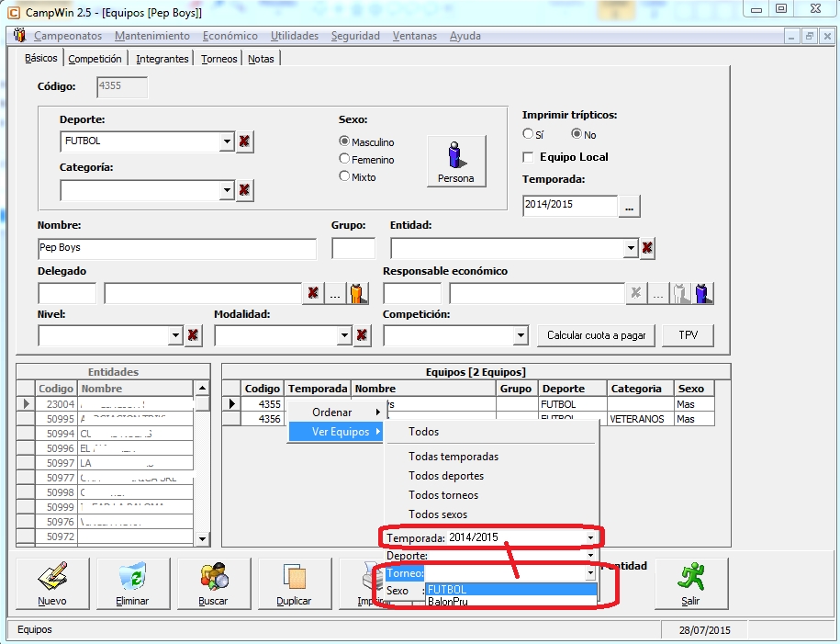Screen dimensions: 840x644
Task: Choose Todos in Ver Equipos submenu
Action: tap(424, 432)
